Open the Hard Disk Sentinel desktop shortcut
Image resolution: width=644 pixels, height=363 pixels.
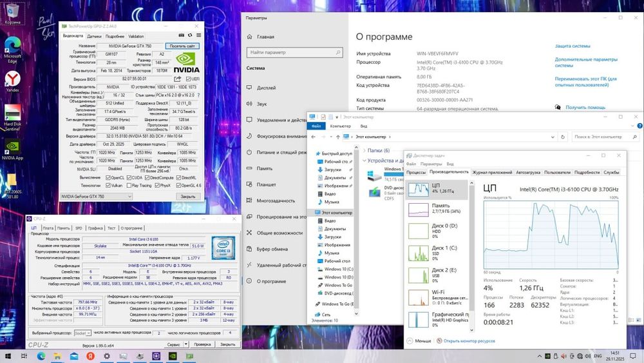point(12,117)
